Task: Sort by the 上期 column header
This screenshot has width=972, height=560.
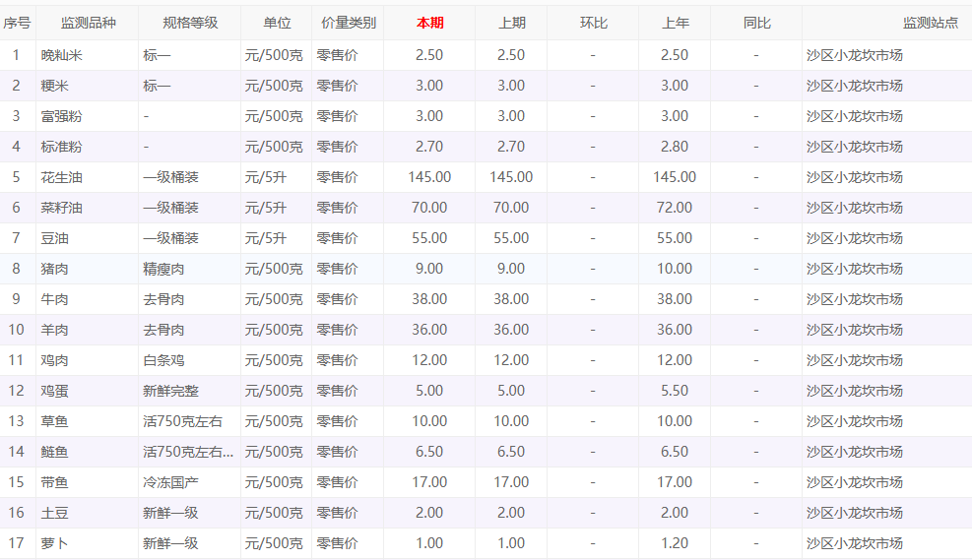Action: point(511,23)
